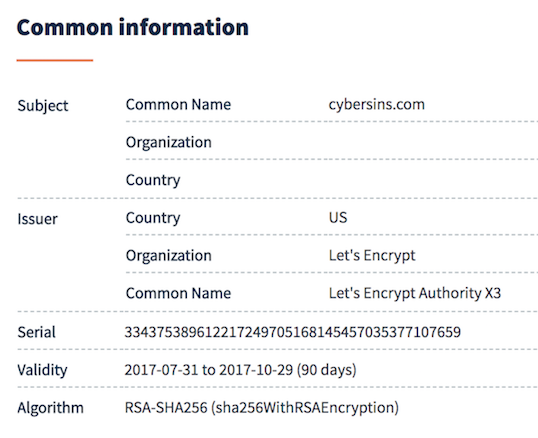Click the Issuer Country label
This screenshot has width=538, height=438.
pyautogui.click(x=153, y=218)
